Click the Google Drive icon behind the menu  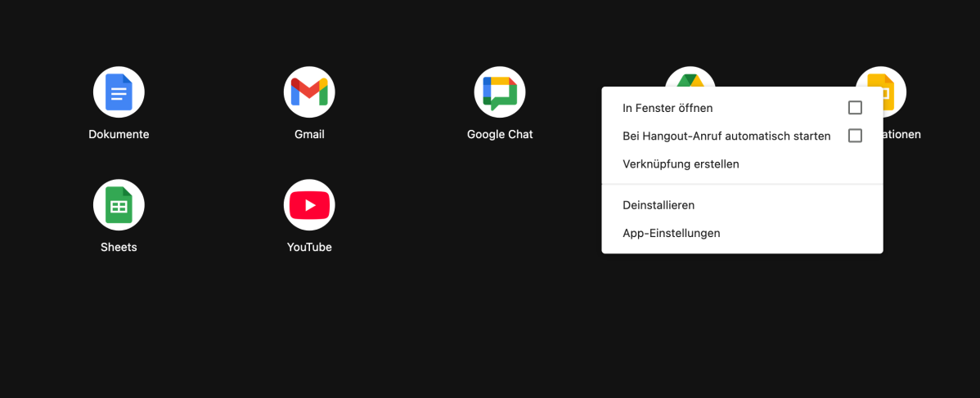690,77
